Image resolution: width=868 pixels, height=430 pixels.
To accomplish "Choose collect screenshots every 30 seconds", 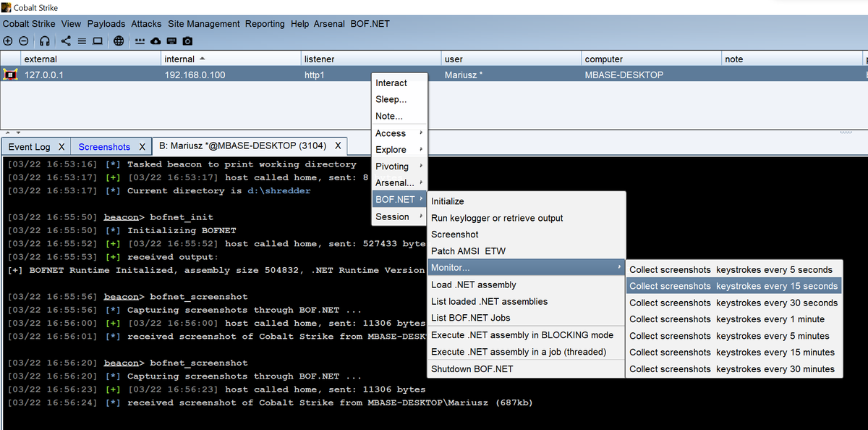I will (x=734, y=303).
